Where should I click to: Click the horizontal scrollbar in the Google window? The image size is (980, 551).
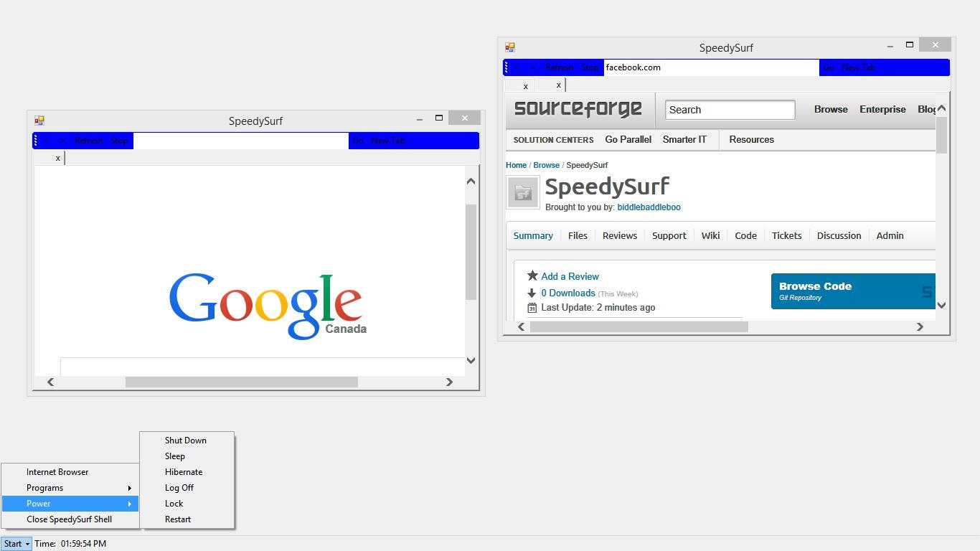(241, 382)
